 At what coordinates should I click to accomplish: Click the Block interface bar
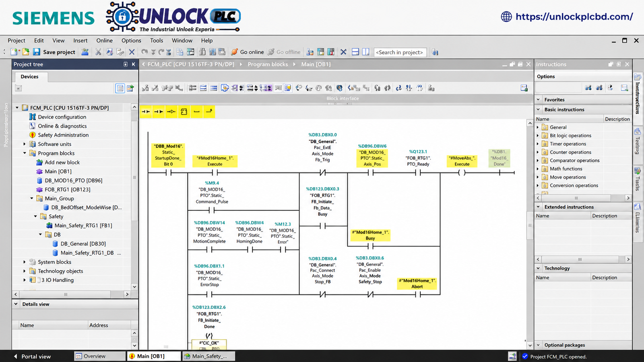tap(336, 98)
